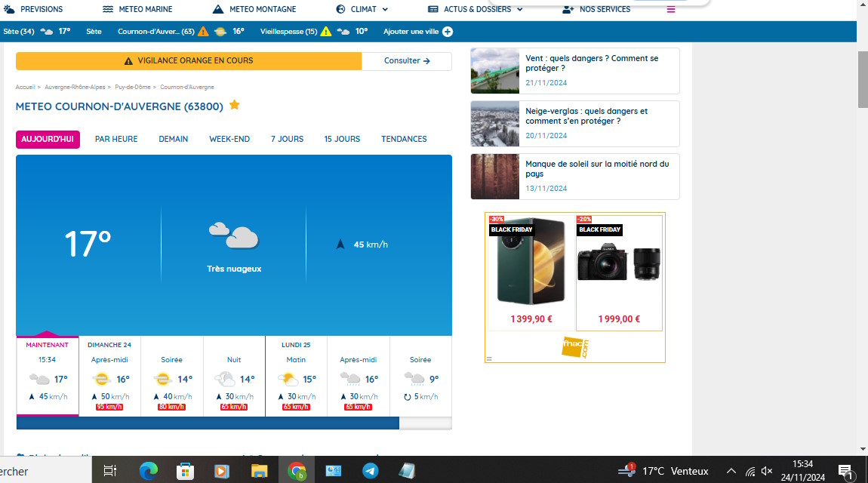Switch to PAR HEURE tab
This screenshot has height=483, width=868.
tap(116, 140)
